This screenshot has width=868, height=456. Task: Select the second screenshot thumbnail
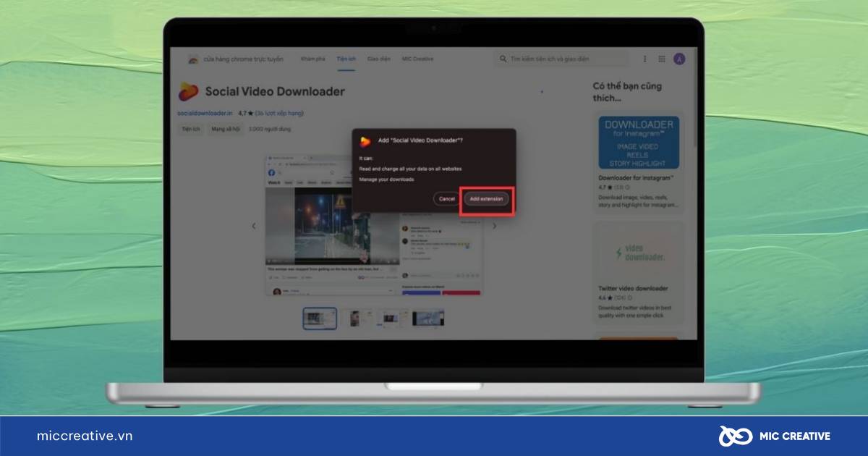357,318
